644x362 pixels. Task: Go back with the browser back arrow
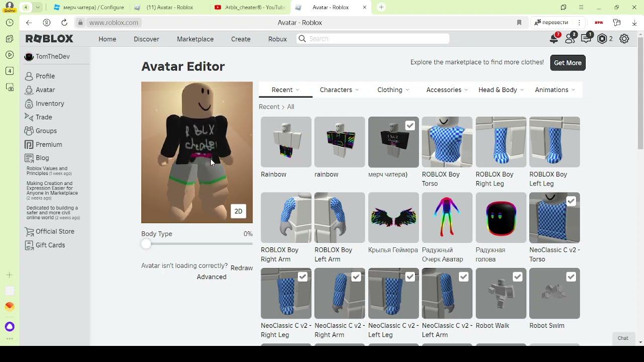(29, 23)
